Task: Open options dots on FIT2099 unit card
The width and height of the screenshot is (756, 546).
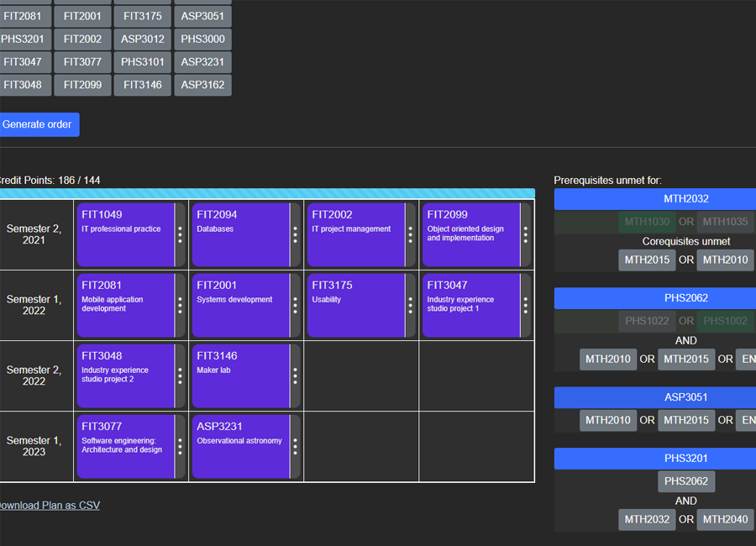Action: tap(526, 235)
